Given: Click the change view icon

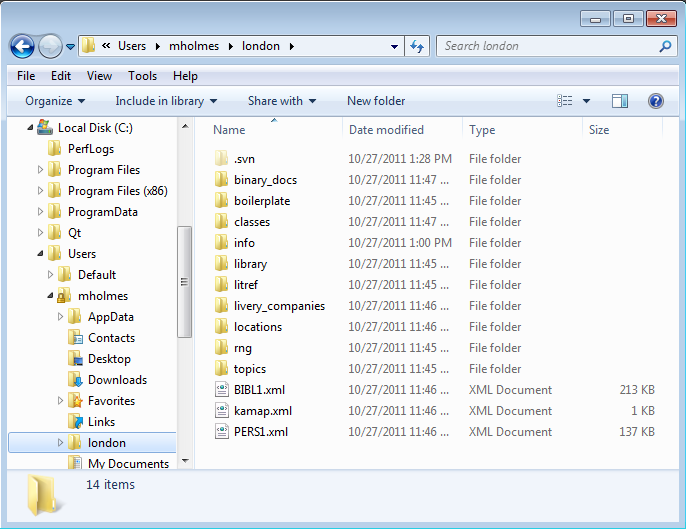Looking at the screenshot, I should coord(564,101).
